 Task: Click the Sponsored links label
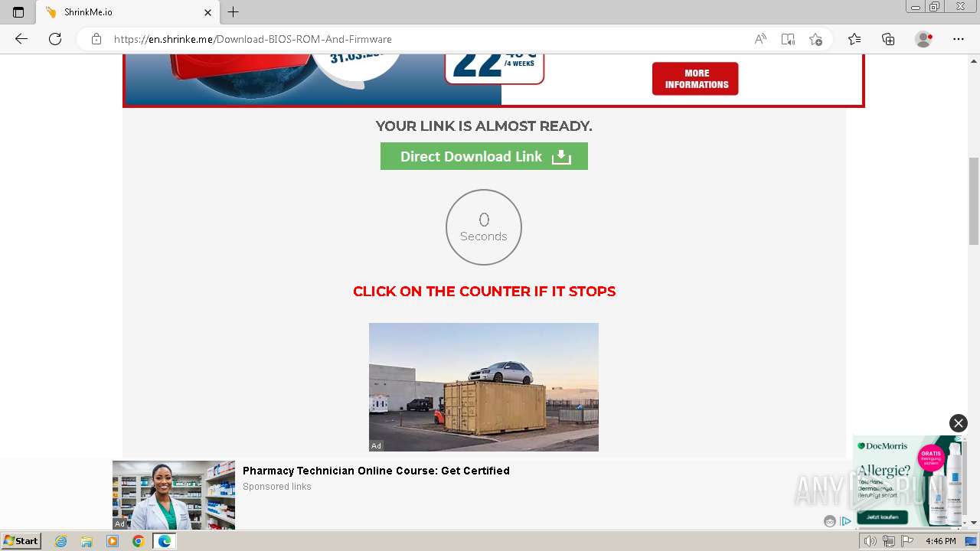[277, 487]
